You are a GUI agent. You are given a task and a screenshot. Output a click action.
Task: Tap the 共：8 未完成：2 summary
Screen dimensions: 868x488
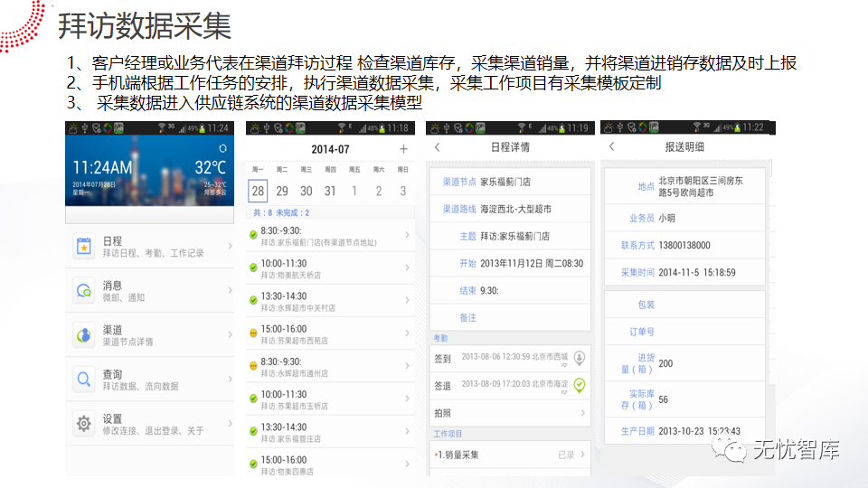point(281,212)
